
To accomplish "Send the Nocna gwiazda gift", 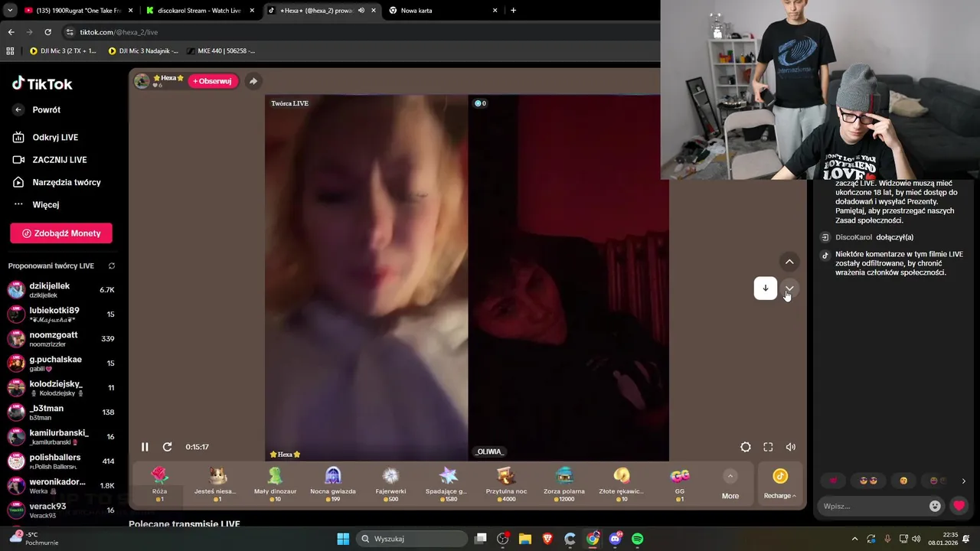I will [x=333, y=484].
